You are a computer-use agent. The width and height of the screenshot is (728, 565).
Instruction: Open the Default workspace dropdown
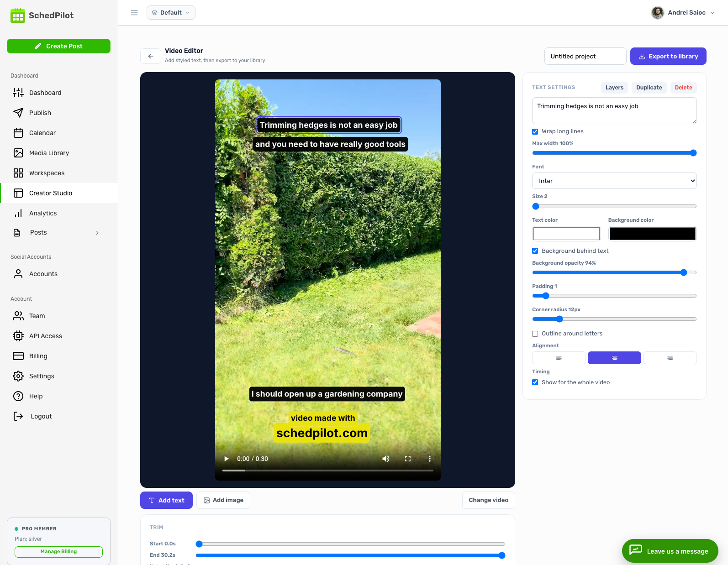(x=171, y=13)
